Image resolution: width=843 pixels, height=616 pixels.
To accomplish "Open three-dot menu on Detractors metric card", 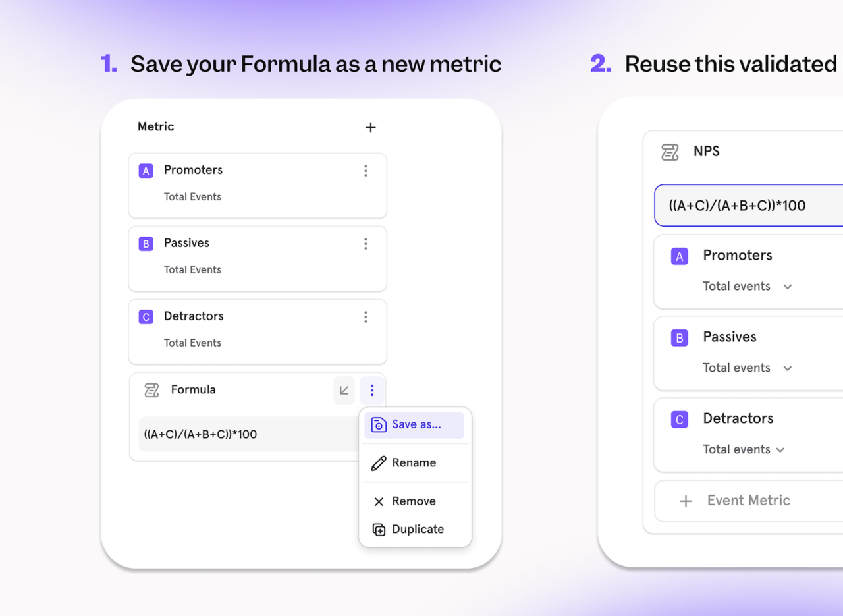I will (x=366, y=318).
